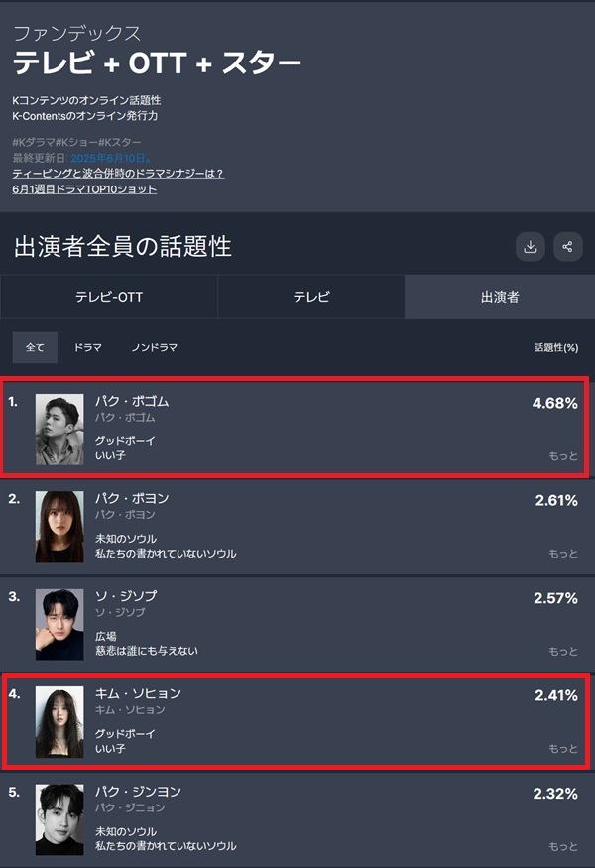595x868 pixels.
Task: Select the ドラマ filter
Action: coord(88,347)
